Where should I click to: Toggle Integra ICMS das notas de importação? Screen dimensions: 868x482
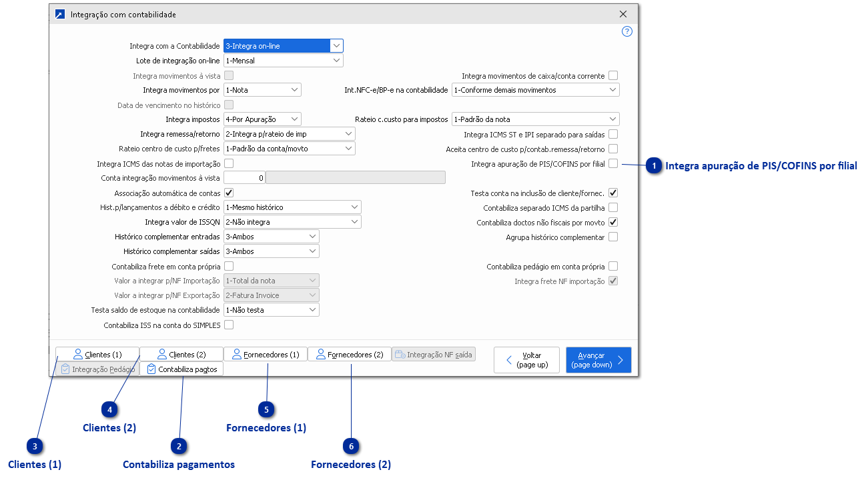click(229, 163)
